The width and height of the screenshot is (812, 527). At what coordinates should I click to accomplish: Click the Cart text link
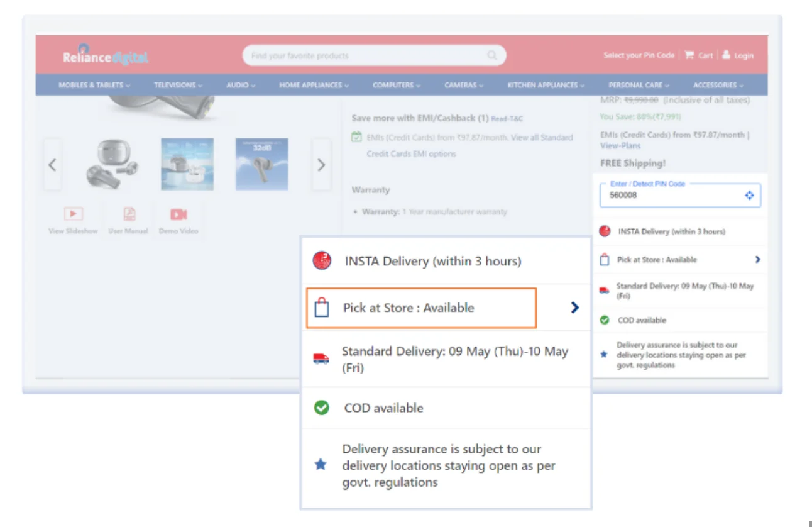(706, 55)
